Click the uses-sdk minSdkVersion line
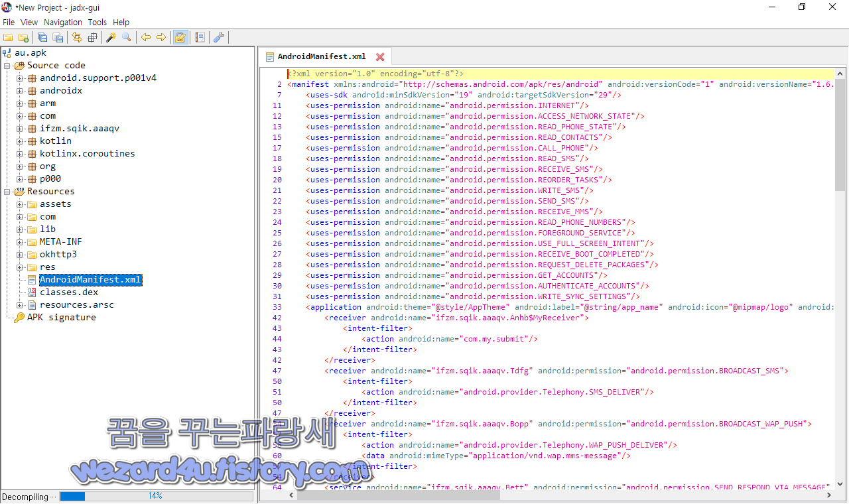This screenshot has height=504, width=849. click(464, 95)
